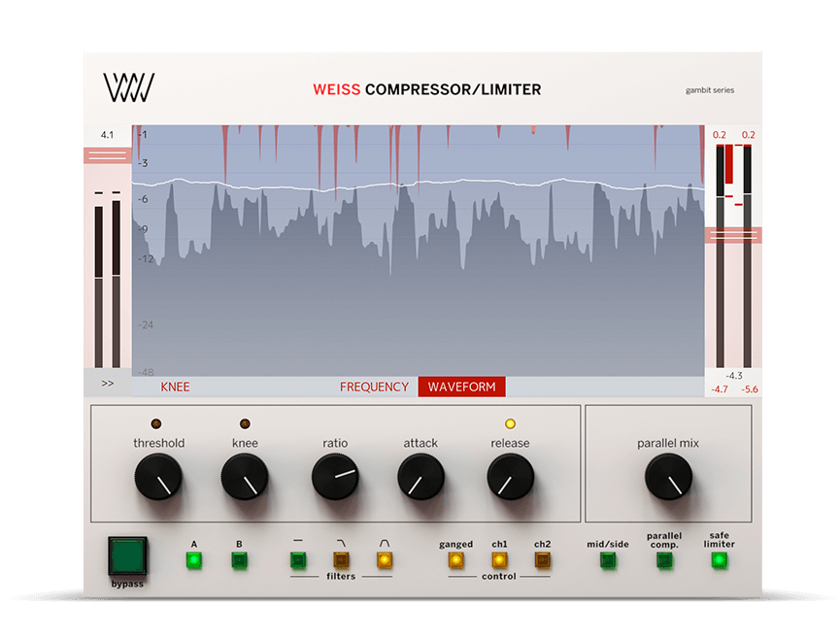Click the left input level meter bar
The width and height of the screenshot is (840, 641).
click(99, 287)
